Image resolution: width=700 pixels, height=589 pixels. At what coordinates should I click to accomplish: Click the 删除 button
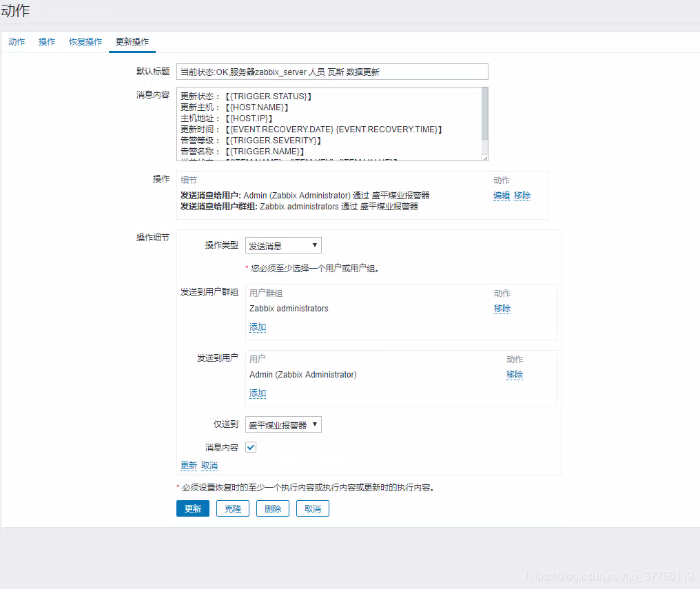(273, 508)
